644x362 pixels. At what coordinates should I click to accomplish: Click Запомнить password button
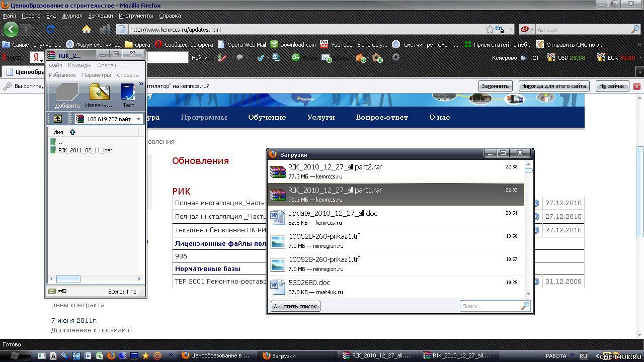[496, 86]
